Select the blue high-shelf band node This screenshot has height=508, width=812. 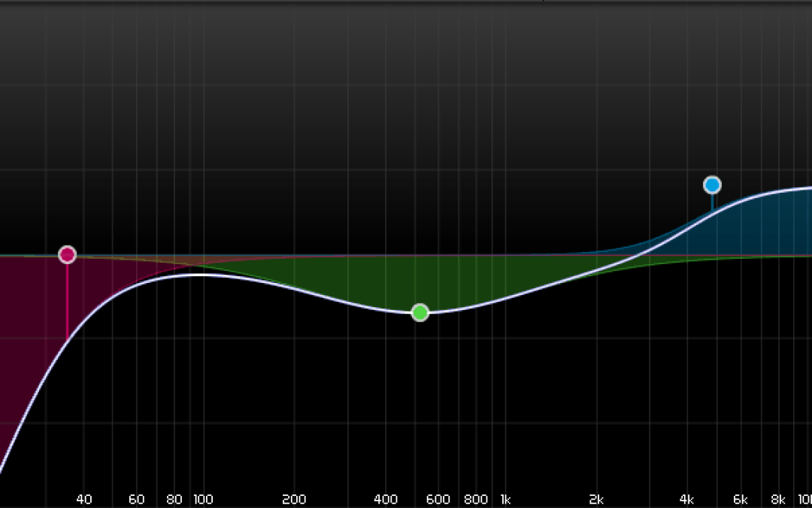coord(712,184)
